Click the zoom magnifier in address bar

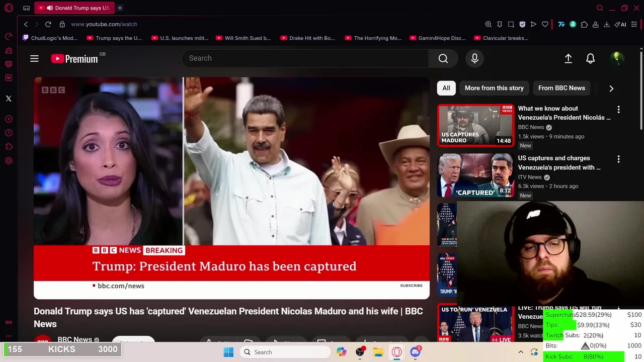click(x=488, y=24)
